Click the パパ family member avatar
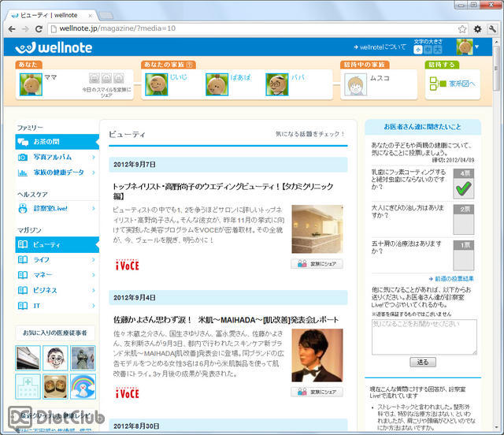This screenshot has width=504, height=435. pos(277,83)
